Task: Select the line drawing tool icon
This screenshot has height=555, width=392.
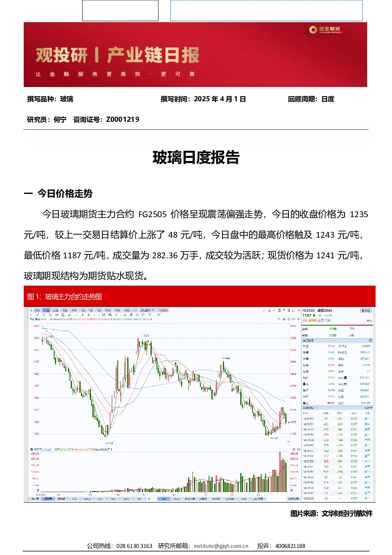Action: [x=31, y=315]
